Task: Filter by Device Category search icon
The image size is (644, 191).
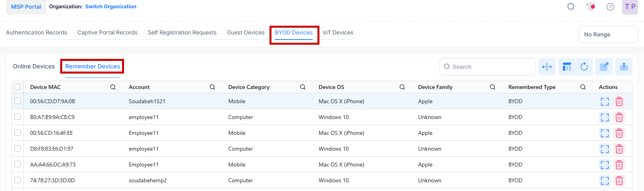Action: (303, 87)
